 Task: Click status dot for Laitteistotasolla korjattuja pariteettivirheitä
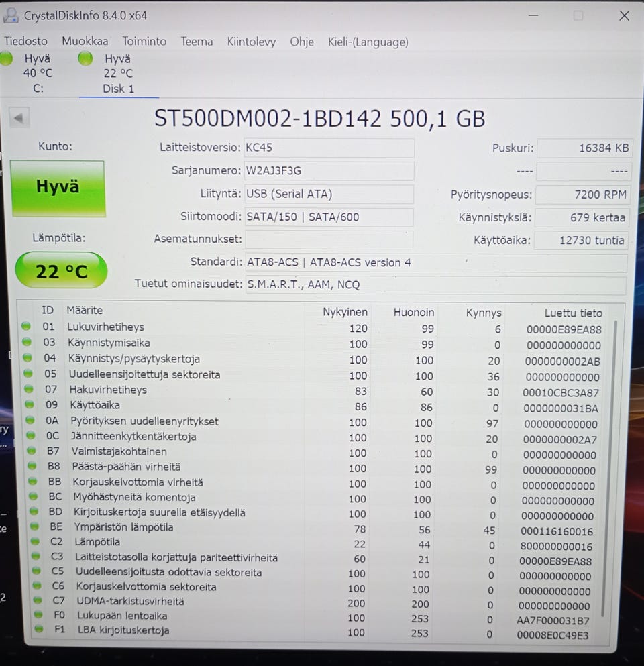point(36,557)
